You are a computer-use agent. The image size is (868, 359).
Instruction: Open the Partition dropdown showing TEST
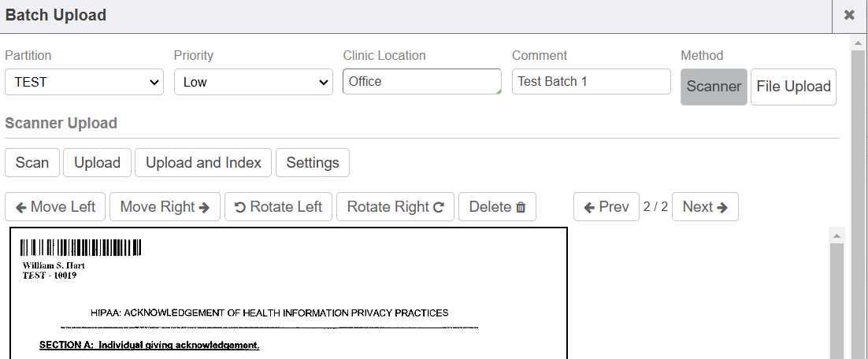point(84,82)
